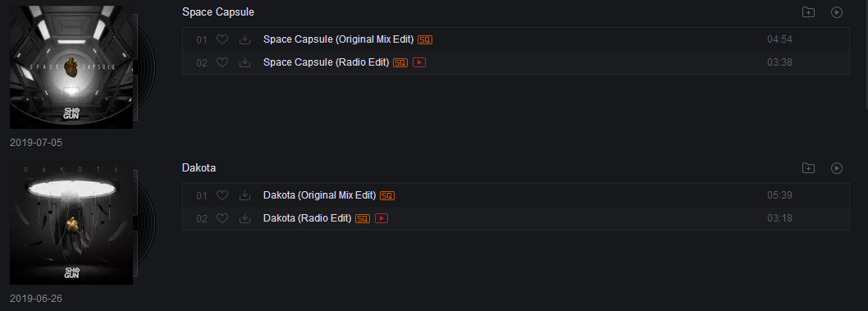Open music video for Dakota (Radio Edit)

coord(381,218)
